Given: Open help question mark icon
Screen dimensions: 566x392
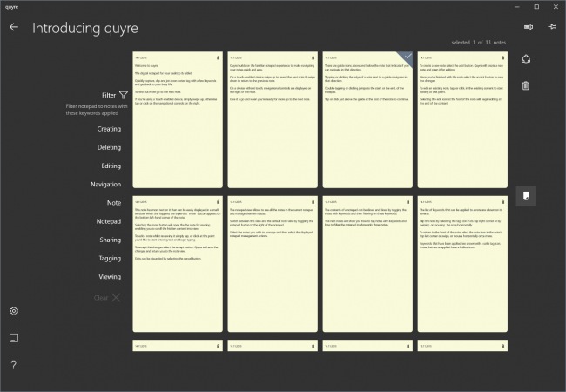Looking at the screenshot, I should [x=14, y=365].
